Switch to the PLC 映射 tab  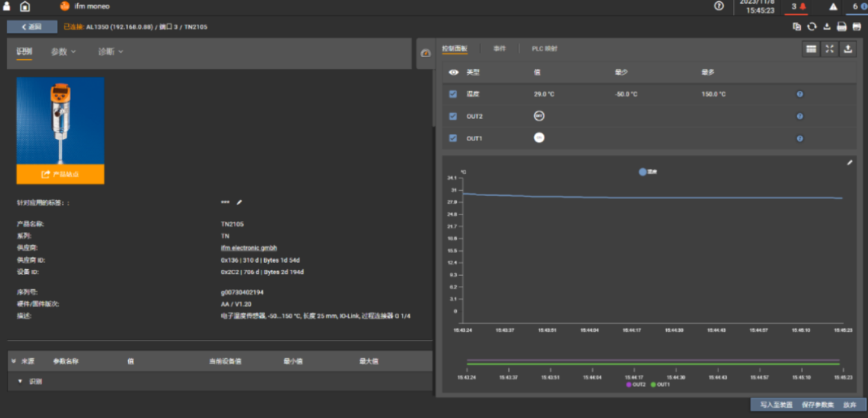click(x=545, y=49)
